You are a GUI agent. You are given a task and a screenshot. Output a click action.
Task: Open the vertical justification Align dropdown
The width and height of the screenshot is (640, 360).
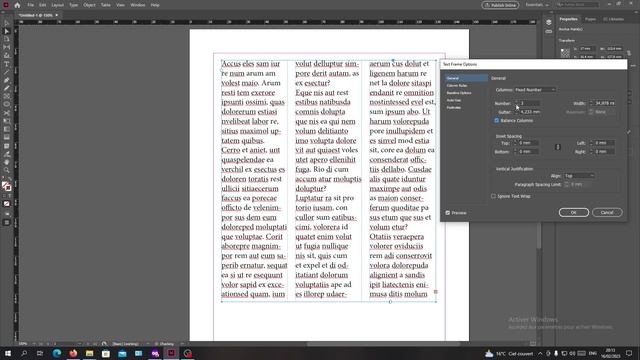click(x=579, y=176)
